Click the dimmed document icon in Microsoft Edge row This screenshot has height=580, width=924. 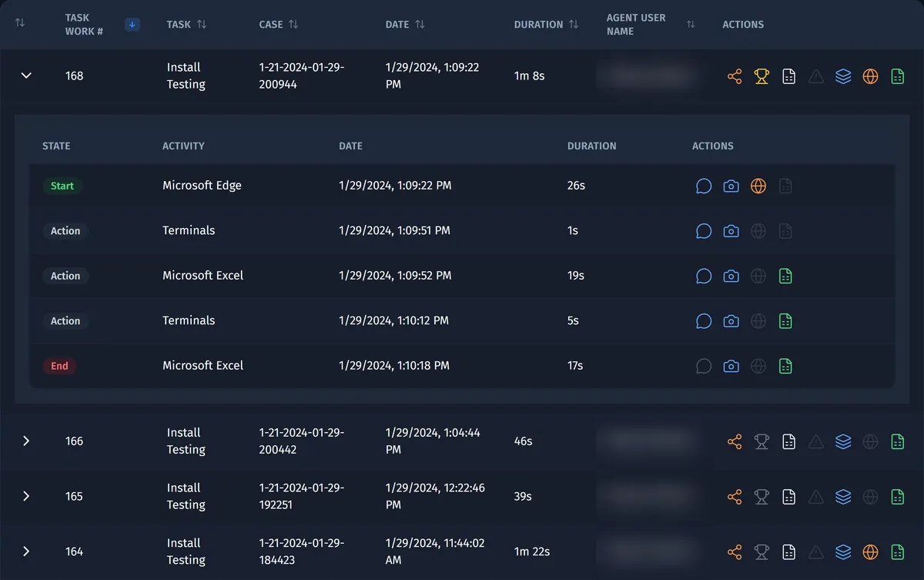click(x=785, y=186)
